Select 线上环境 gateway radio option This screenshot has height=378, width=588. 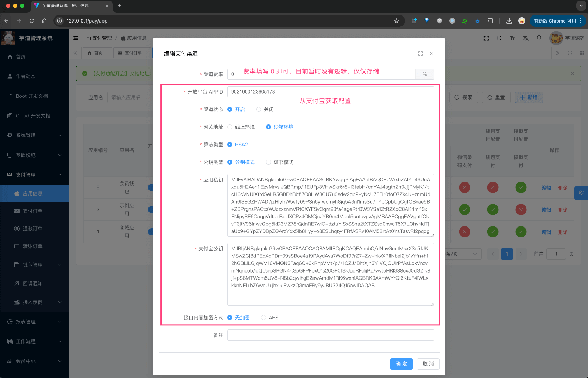230,127
